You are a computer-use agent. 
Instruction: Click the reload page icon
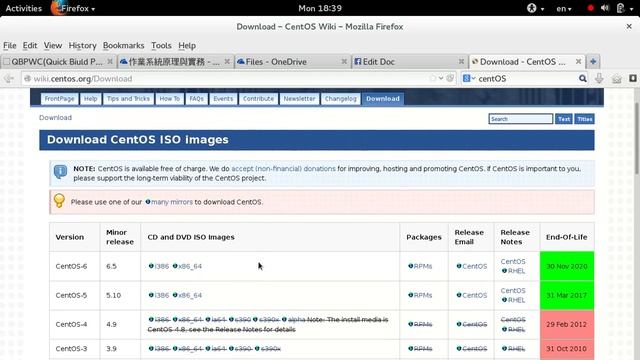450,78
